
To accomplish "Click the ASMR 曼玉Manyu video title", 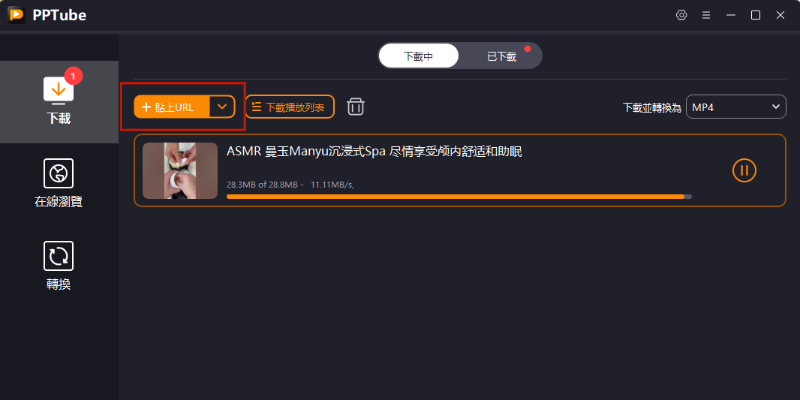I will [x=374, y=152].
